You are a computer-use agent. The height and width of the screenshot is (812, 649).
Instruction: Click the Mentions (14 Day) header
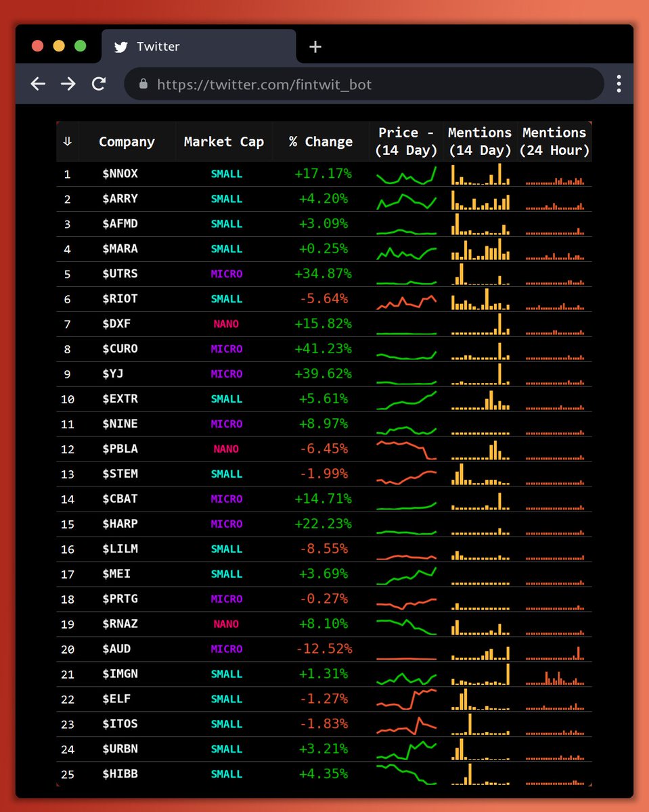click(x=480, y=141)
